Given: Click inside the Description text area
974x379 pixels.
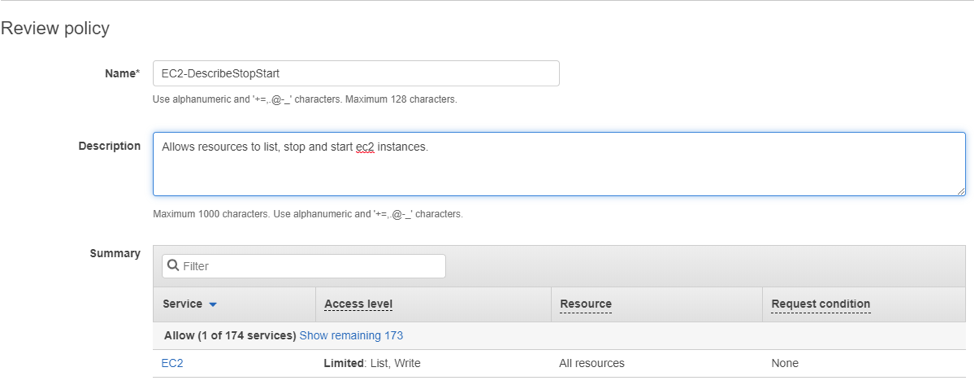Looking at the screenshot, I should click(x=559, y=164).
